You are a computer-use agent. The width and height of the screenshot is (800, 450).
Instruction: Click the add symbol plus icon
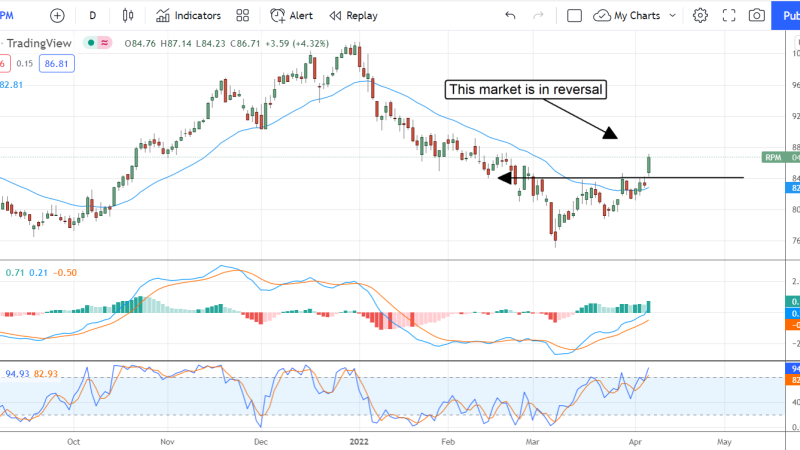click(56, 16)
